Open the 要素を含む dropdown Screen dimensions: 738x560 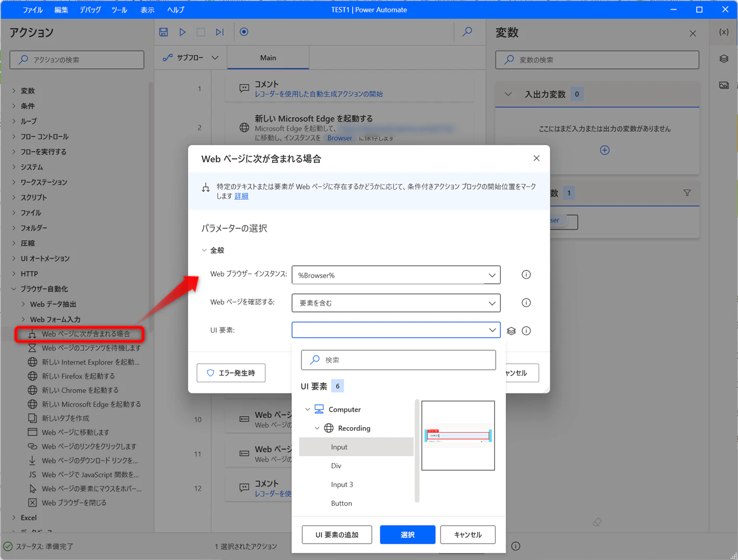click(396, 303)
